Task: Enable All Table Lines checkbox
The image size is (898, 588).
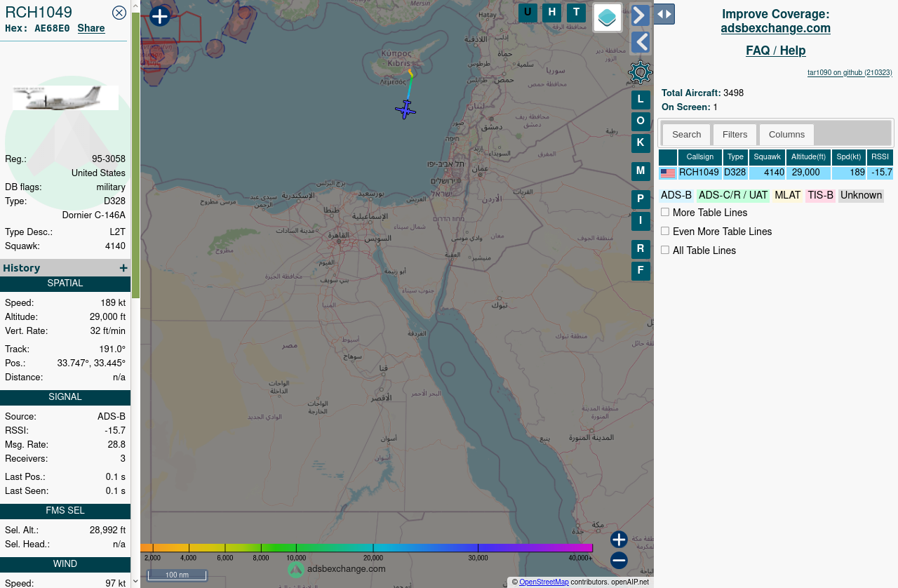Action: pos(665,250)
